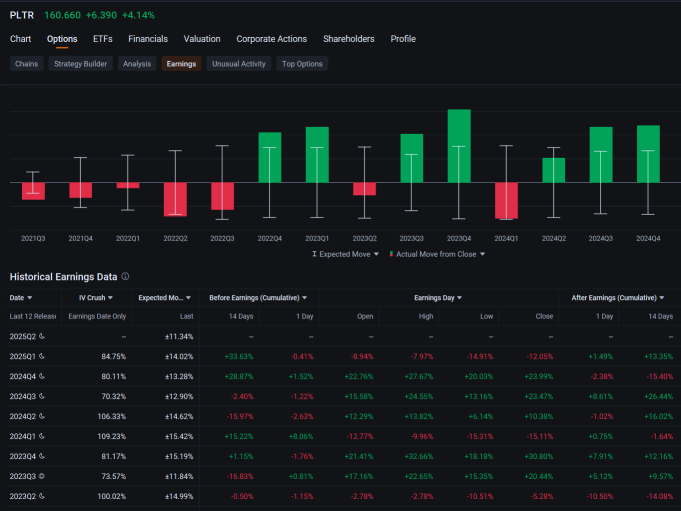The width and height of the screenshot is (681, 511).
Task: Open Before Earnings (Cumulative) dropdown
Action: coord(304,298)
